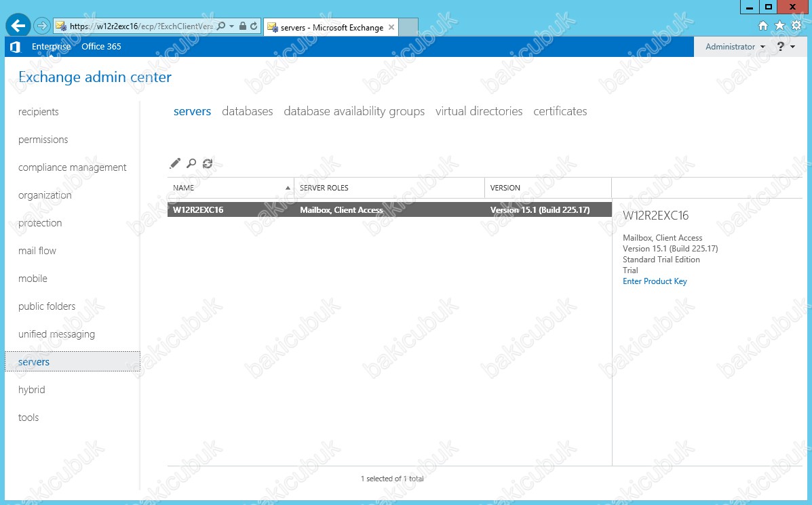
Task: Open a new browser tab
Action: [408, 27]
